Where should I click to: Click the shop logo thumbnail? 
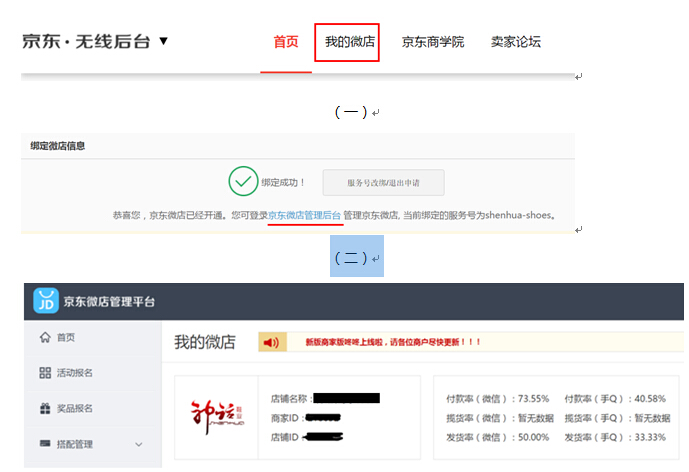tap(217, 417)
